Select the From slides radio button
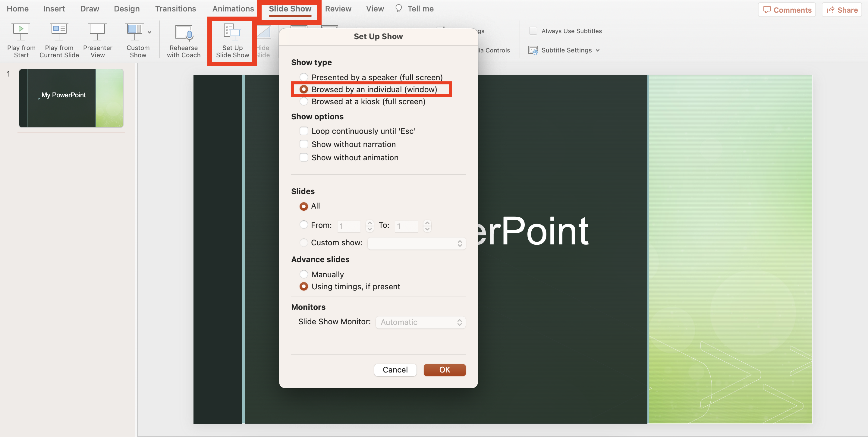The width and height of the screenshot is (868, 437). (x=303, y=225)
